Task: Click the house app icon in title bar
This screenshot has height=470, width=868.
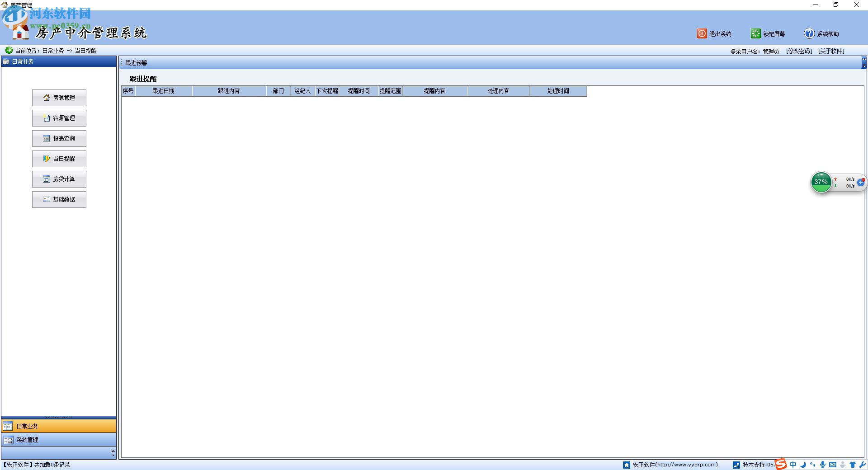Action: [5, 5]
